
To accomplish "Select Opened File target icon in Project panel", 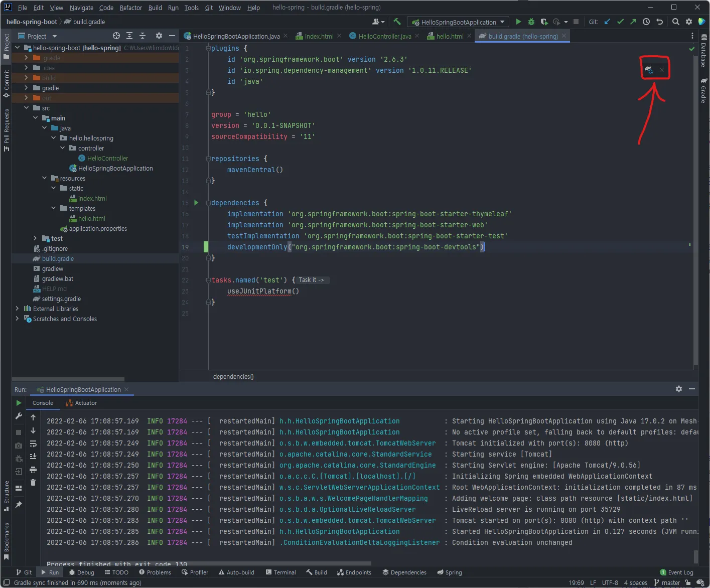I will point(116,36).
